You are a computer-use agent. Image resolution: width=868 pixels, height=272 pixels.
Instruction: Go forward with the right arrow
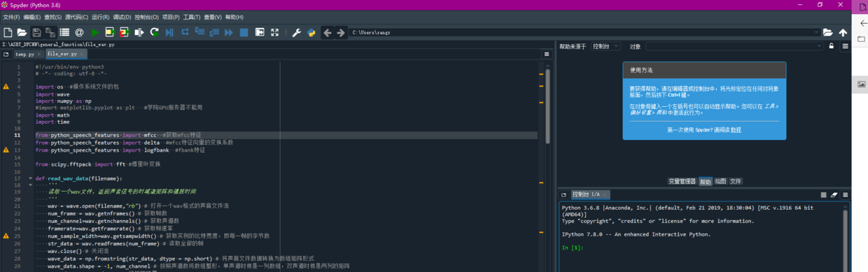[x=340, y=32]
